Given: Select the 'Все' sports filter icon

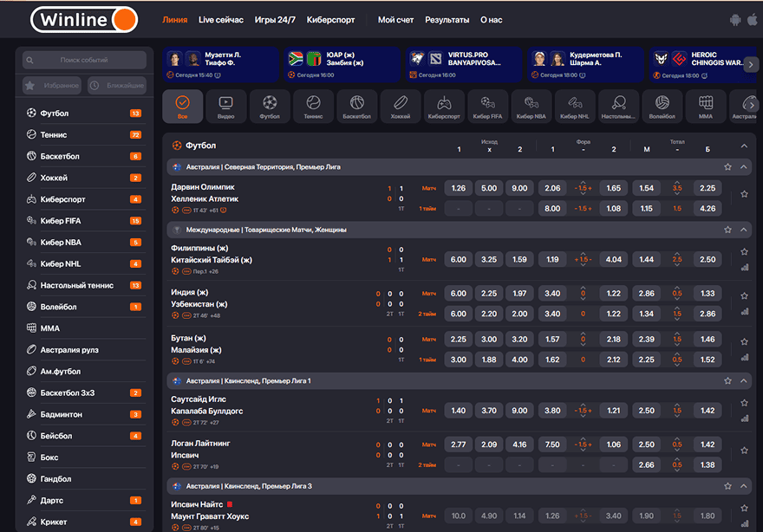Looking at the screenshot, I should (182, 107).
